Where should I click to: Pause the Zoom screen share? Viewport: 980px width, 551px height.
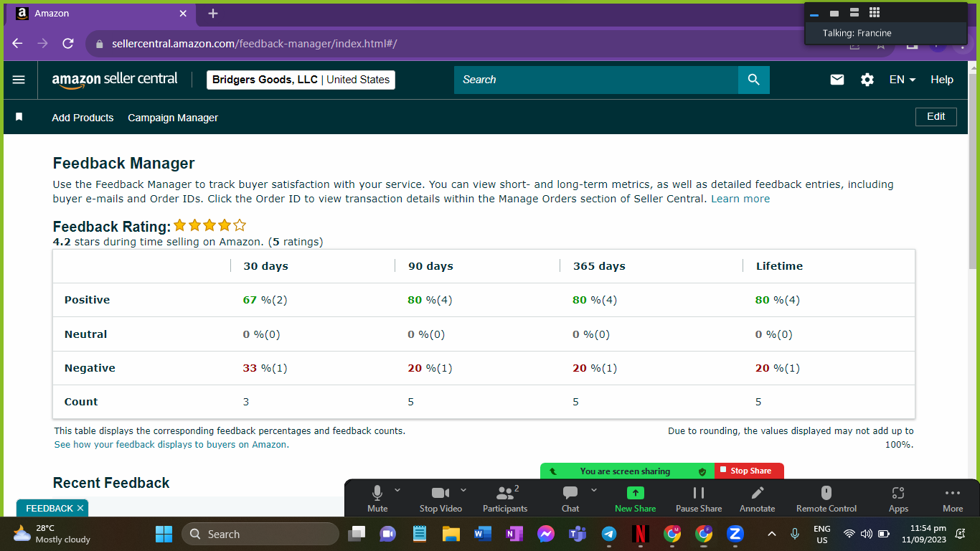699,499
